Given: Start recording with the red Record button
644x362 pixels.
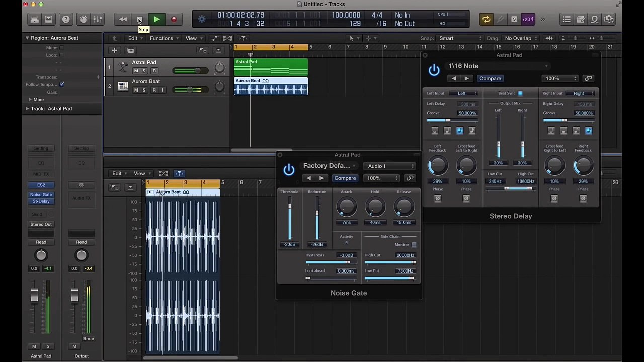Looking at the screenshot, I should (x=174, y=20).
